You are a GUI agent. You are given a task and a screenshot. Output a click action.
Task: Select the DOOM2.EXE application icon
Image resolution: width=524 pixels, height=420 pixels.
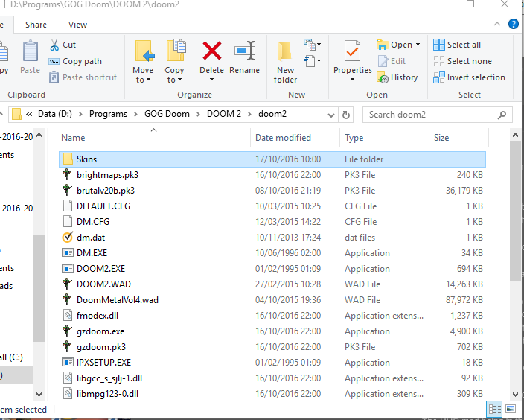(68, 269)
